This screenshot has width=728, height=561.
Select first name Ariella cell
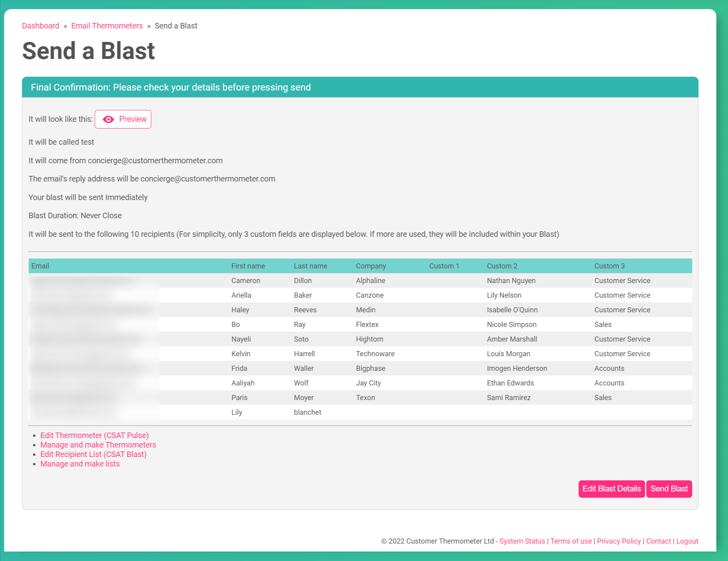(241, 295)
